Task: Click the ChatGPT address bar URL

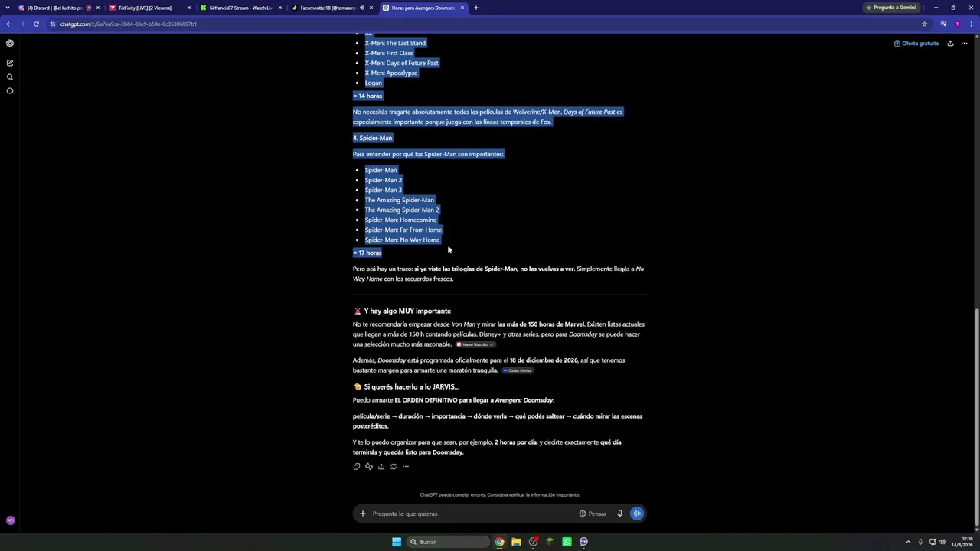Action: (128, 24)
